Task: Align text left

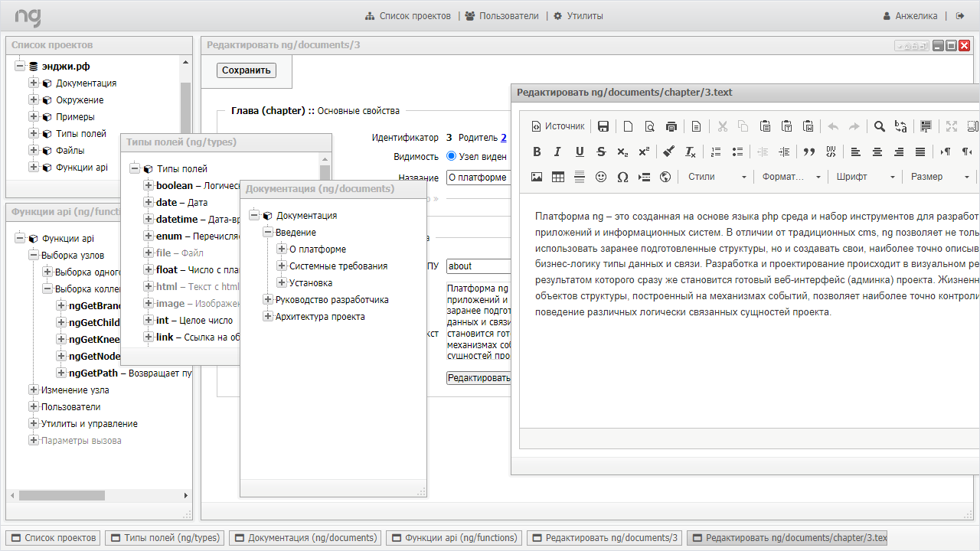Action: (856, 152)
